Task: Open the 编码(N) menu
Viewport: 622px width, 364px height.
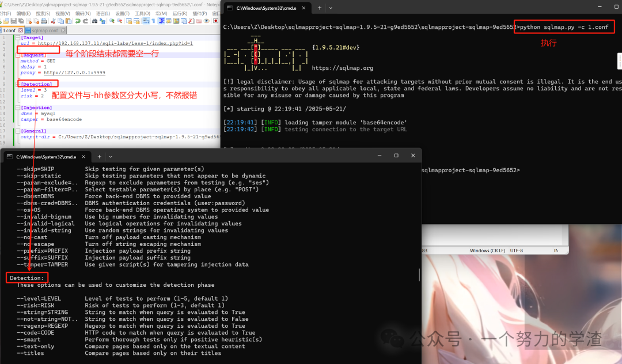Action: pos(83,13)
